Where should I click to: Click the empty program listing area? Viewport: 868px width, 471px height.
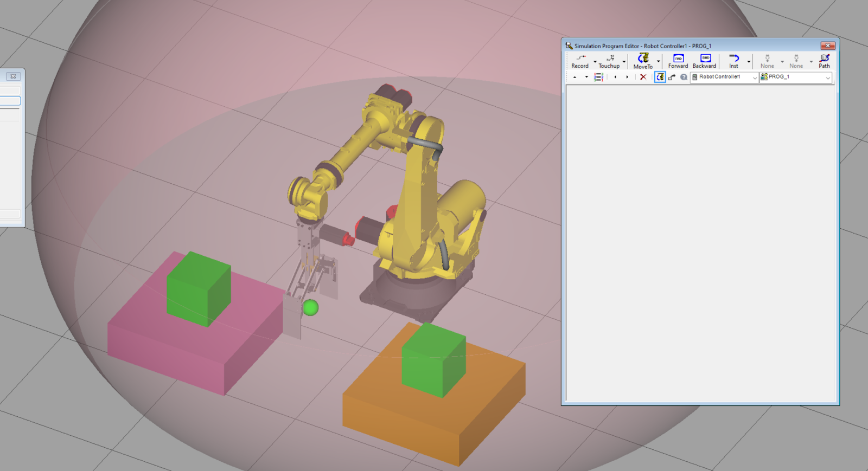[x=700, y=243]
